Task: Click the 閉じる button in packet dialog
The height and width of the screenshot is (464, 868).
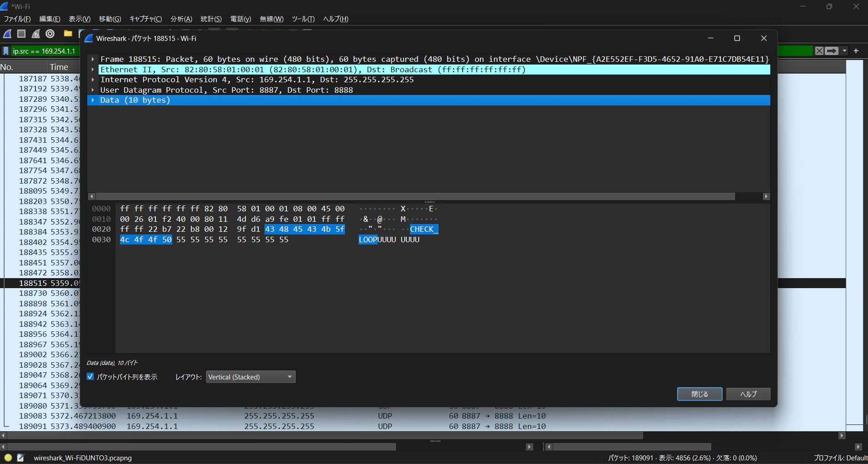Action: coord(700,394)
